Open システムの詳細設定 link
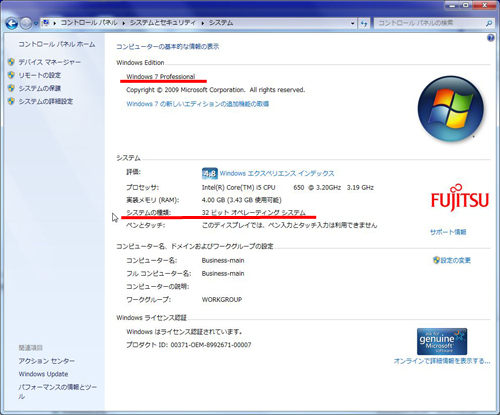The height and width of the screenshot is (415, 500). point(46,101)
